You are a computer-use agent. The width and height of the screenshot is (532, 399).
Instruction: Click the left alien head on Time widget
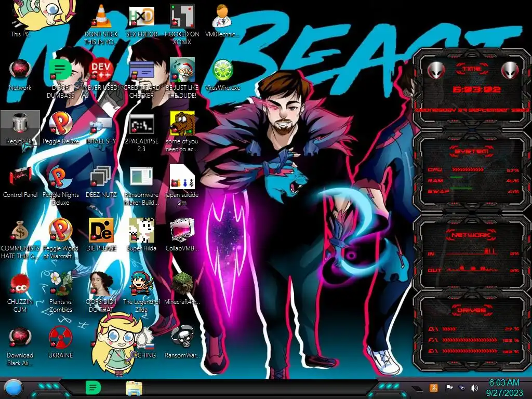point(436,70)
